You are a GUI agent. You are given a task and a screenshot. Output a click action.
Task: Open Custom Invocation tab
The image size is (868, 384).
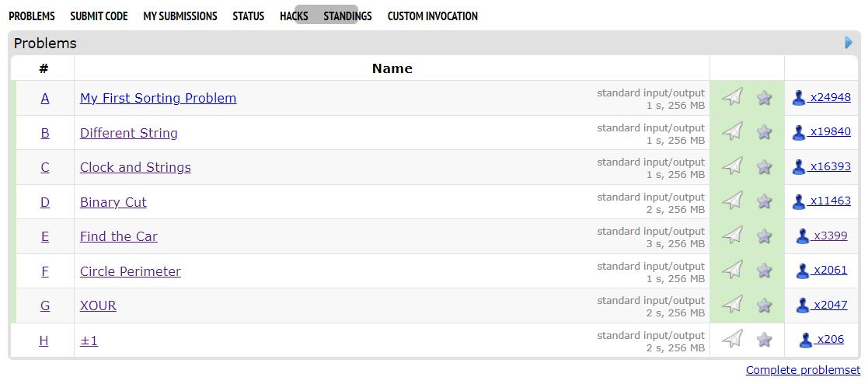432,16
